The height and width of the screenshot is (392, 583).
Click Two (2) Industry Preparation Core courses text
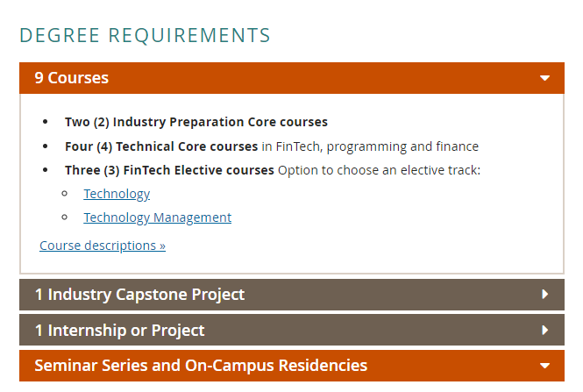click(x=196, y=122)
